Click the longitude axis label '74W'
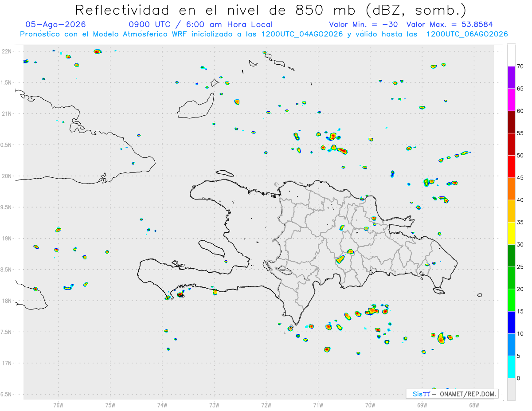 pyautogui.click(x=162, y=405)
